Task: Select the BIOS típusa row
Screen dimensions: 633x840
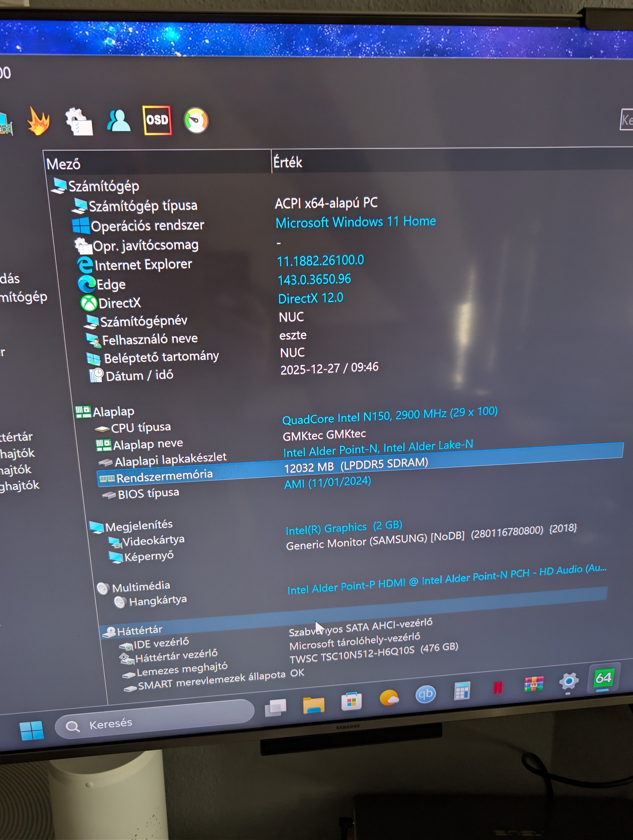Action: click(140, 493)
